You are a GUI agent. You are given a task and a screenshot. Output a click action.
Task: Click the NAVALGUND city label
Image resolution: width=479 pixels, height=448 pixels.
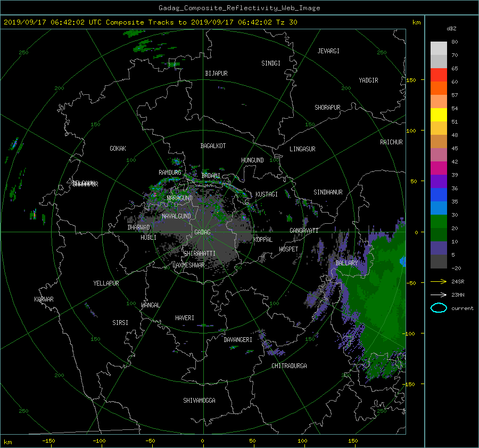176,216
